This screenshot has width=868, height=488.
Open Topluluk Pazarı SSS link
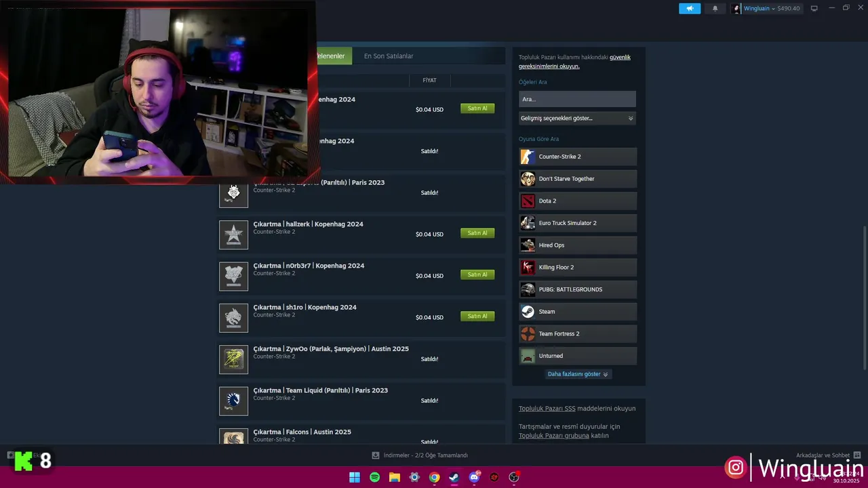[x=547, y=409]
